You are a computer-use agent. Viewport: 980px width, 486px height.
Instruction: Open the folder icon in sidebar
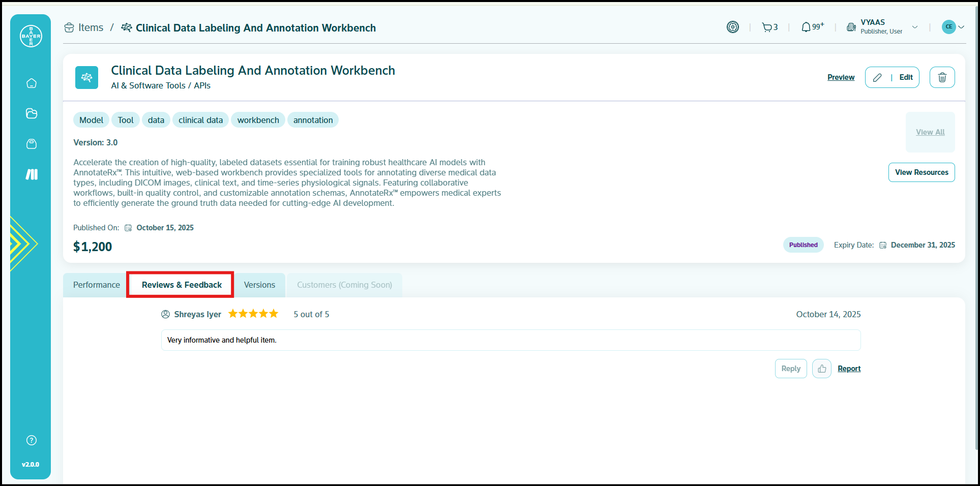click(x=32, y=113)
